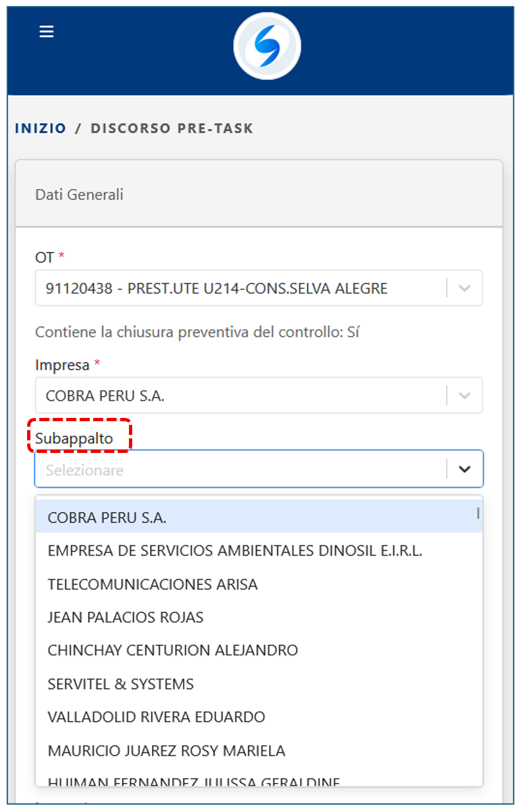
Task: Choose Empresa de Servicios Ambientales Dinosil option
Action: (x=235, y=550)
